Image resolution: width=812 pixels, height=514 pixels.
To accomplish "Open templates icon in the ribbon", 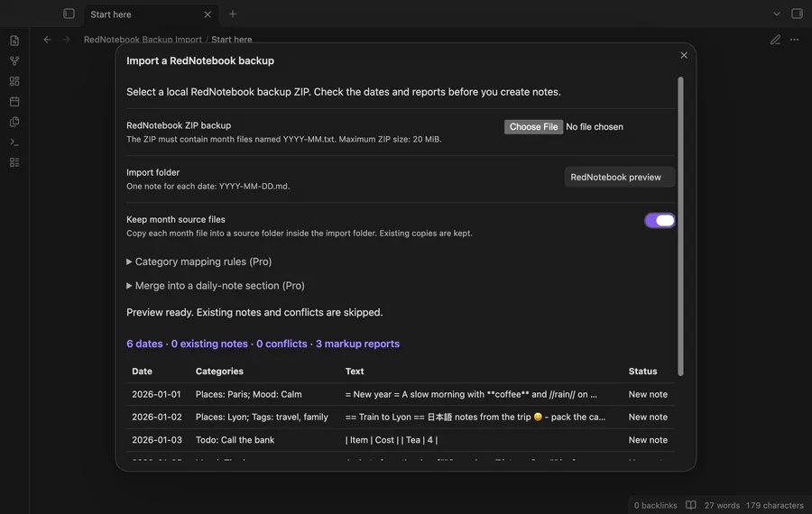I will tap(14, 122).
